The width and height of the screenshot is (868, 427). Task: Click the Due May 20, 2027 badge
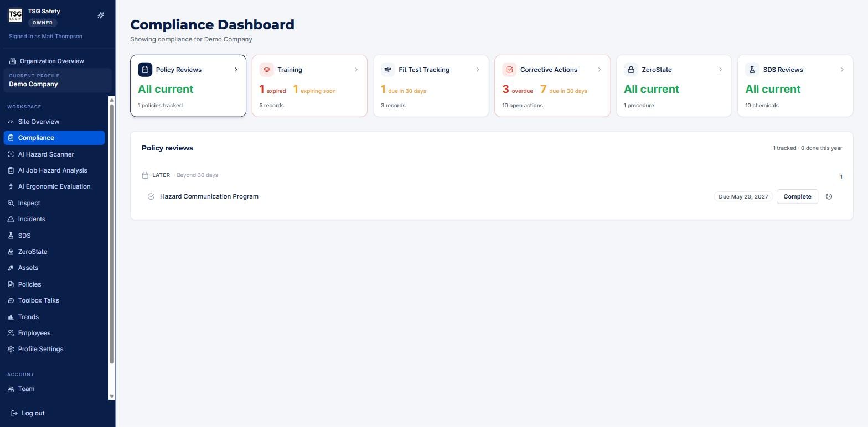pos(743,196)
